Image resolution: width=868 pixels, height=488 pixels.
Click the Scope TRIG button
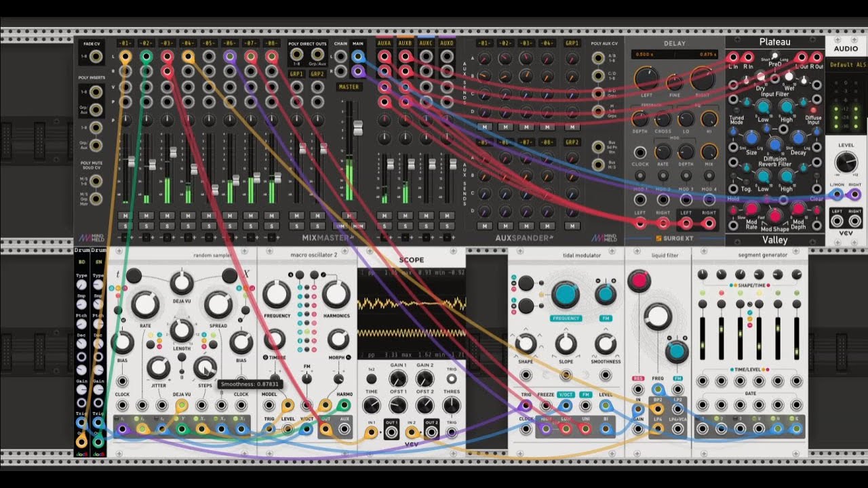coord(452,379)
